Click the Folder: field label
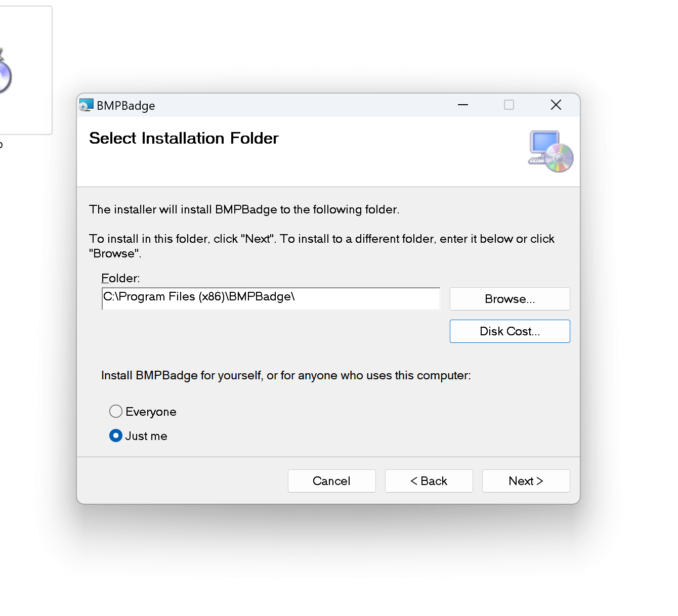The width and height of the screenshot is (678, 616). (x=120, y=278)
